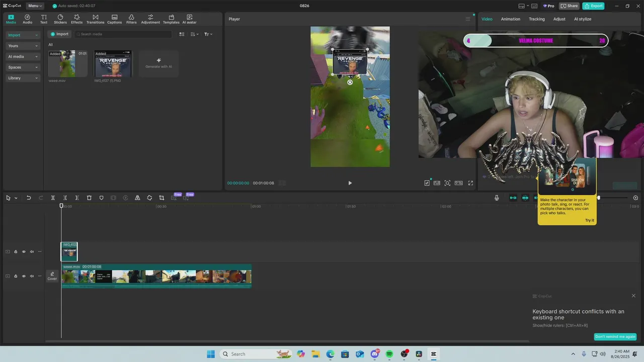This screenshot has width=644, height=362.
Task: Click the Delete left (split left) icon
Action: pos(65,198)
